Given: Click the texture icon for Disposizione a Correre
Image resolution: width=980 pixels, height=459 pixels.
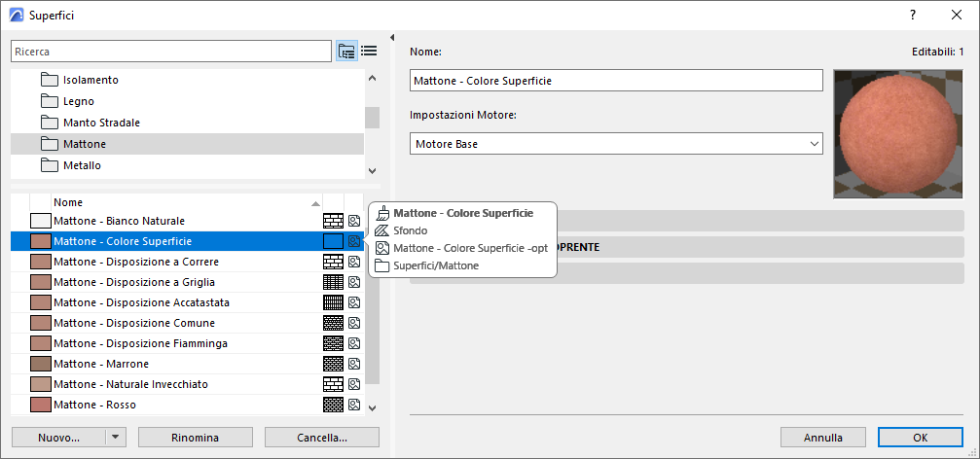Looking at the screenshot, I should [354, 262].
